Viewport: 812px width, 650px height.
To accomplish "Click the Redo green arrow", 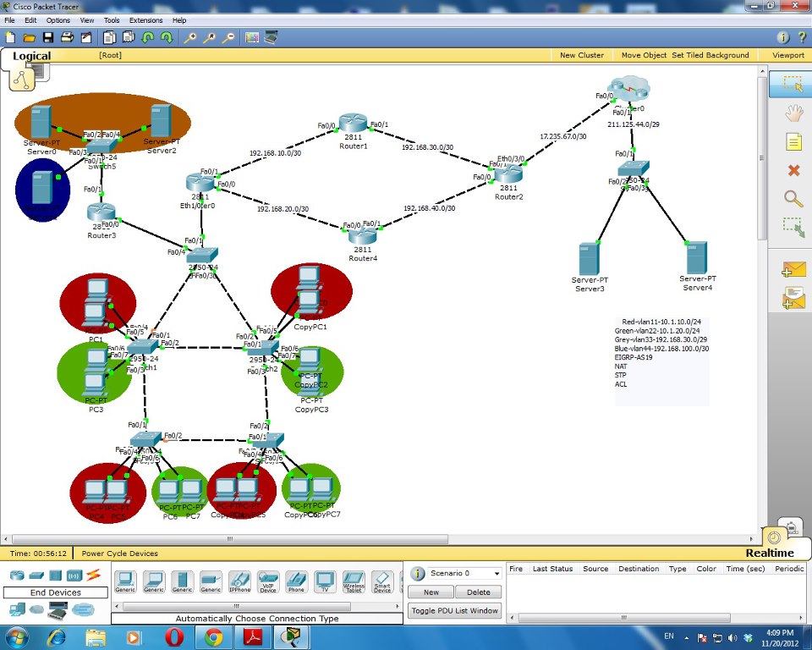I will click(167, 37).
